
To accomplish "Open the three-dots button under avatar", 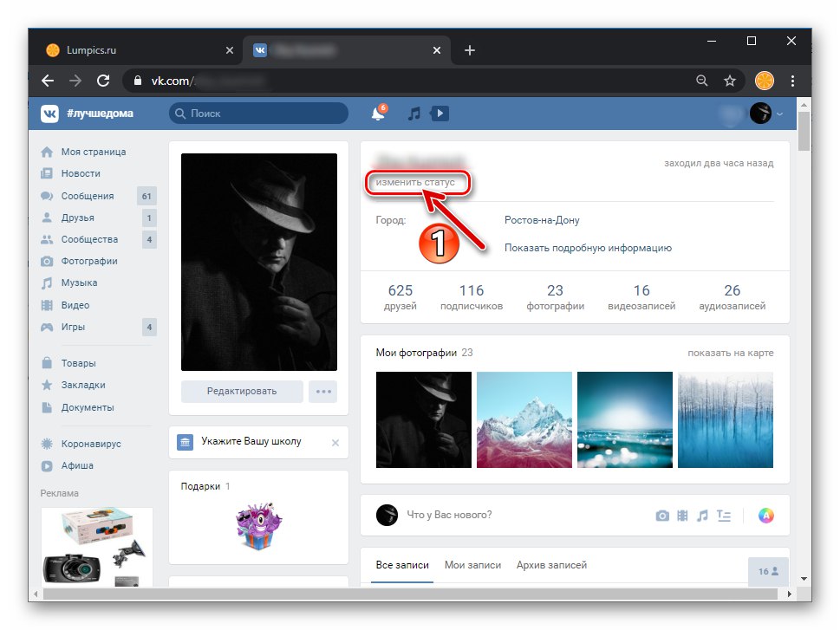I will (x=323, y=392).
